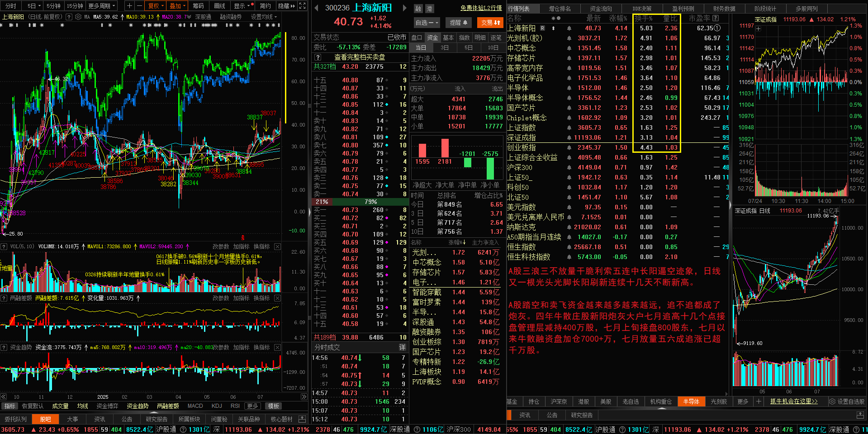Click alert bell for 中芯概念 row
The width and height of the screenshot is (868, 434).
569,48
